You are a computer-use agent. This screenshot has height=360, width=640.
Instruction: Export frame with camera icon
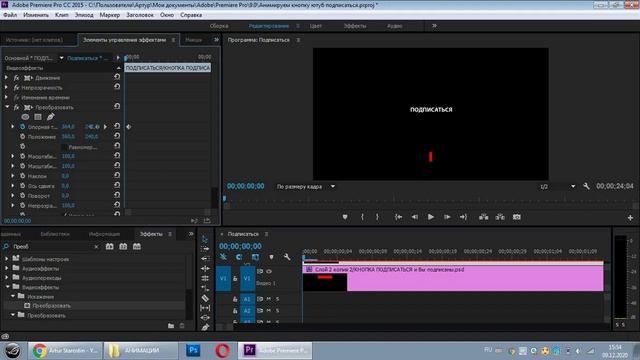click(517, 217)
